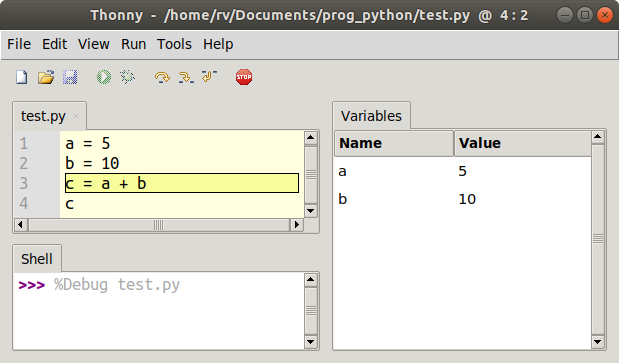Click the editor's horizontal scrollbar right arrow

pos(296,225)
